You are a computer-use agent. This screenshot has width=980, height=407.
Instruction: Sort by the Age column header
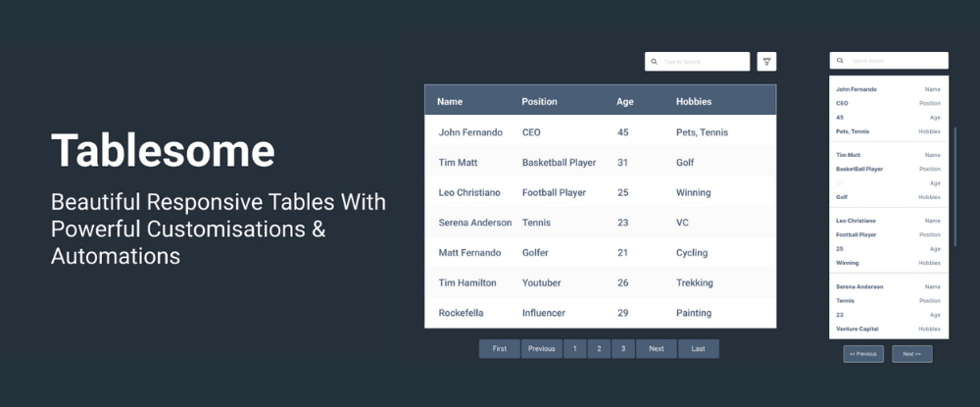(625, 101)
